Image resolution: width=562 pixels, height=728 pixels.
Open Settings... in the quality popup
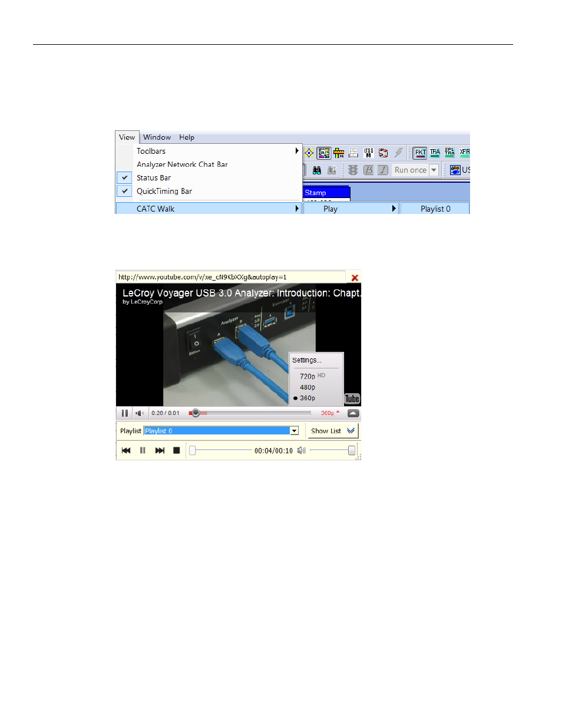pos(307,360)
